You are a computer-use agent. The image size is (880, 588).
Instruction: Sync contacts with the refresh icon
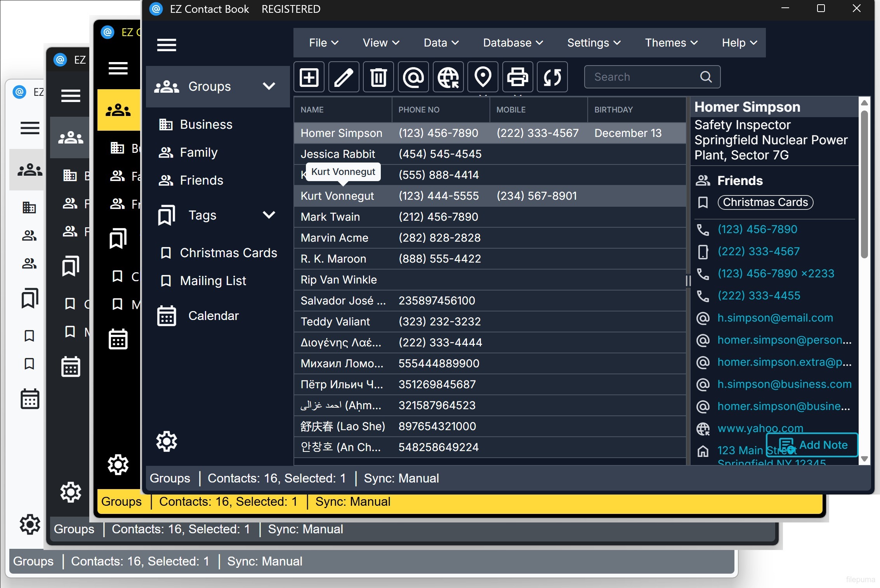(552, 77)
